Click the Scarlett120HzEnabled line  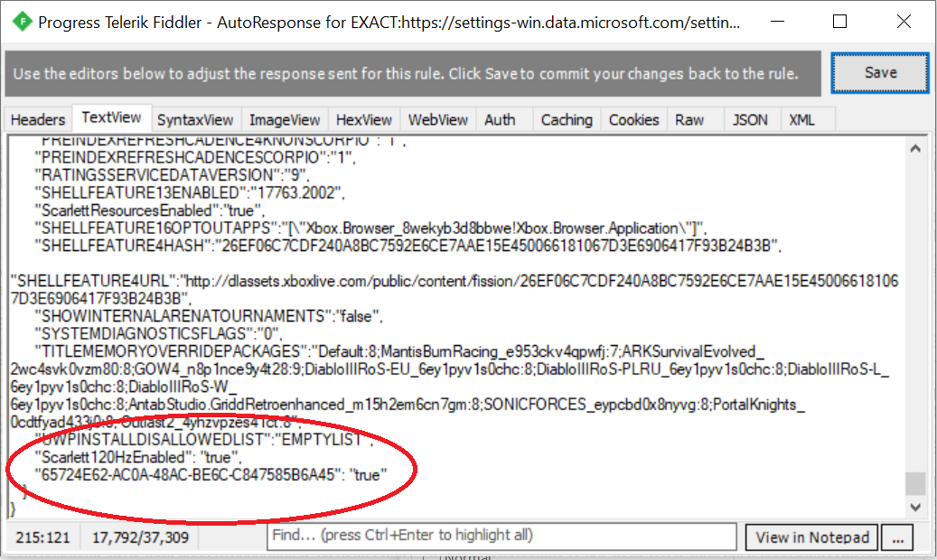tap(138, 458)
